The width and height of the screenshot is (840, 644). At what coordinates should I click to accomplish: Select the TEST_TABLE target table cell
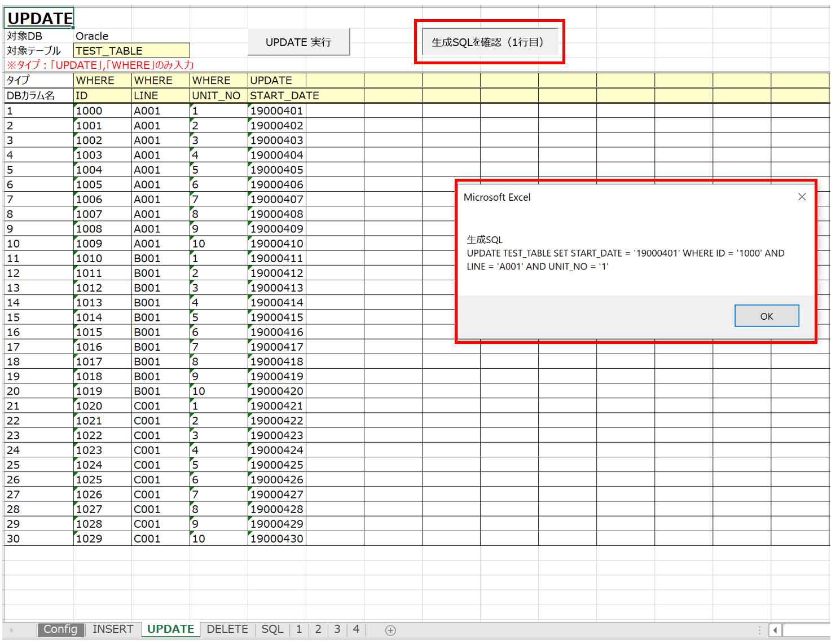point(131,51)
